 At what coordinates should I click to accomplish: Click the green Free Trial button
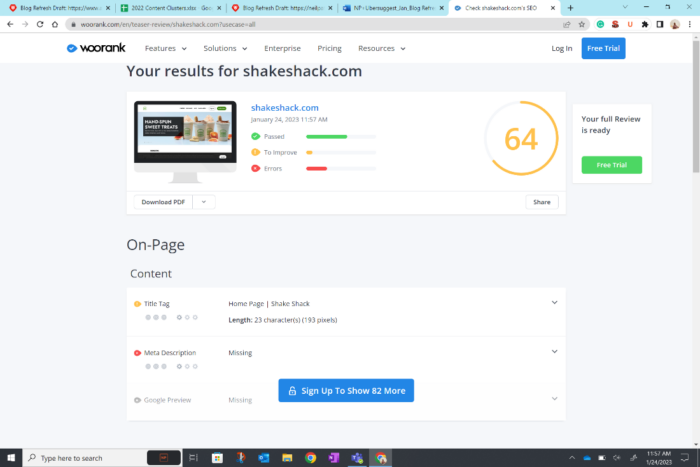pyautogui.click(x=612, y=165)
